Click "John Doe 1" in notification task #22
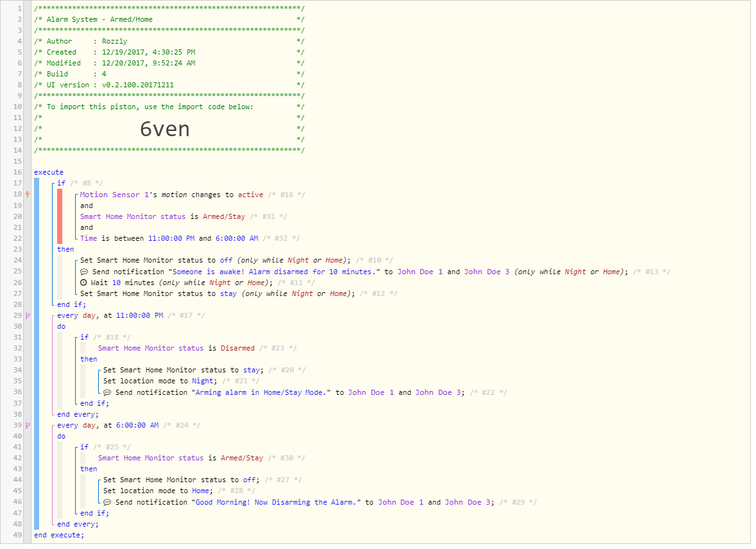 [371, 393]
